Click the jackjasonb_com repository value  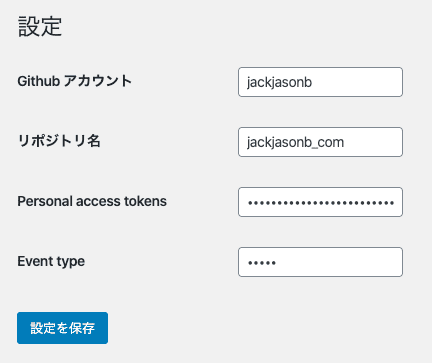[x=295, y=143]
